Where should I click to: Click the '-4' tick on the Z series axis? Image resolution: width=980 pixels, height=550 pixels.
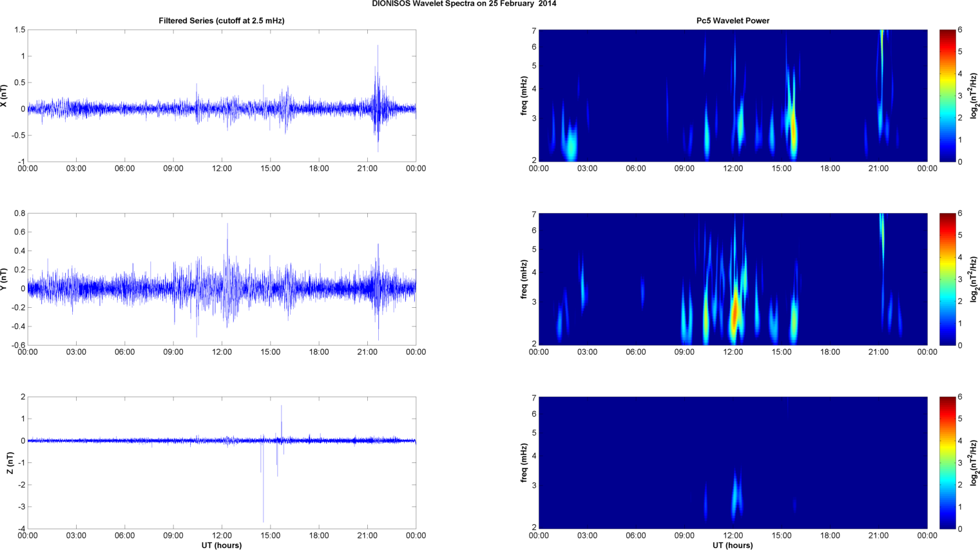point(21,529)
